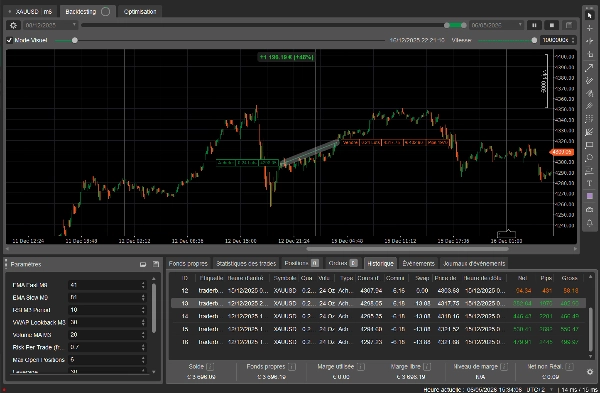
Task: Click info icon next to Niveau de marge
Action: click(504, 367)
